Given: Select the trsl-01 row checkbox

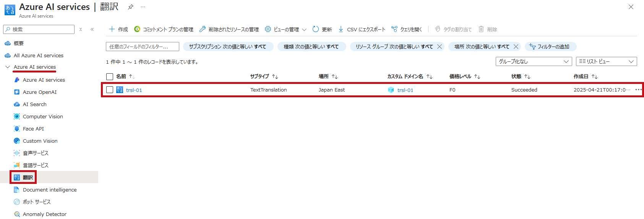Looking at the screenshot, I should 110,90.
